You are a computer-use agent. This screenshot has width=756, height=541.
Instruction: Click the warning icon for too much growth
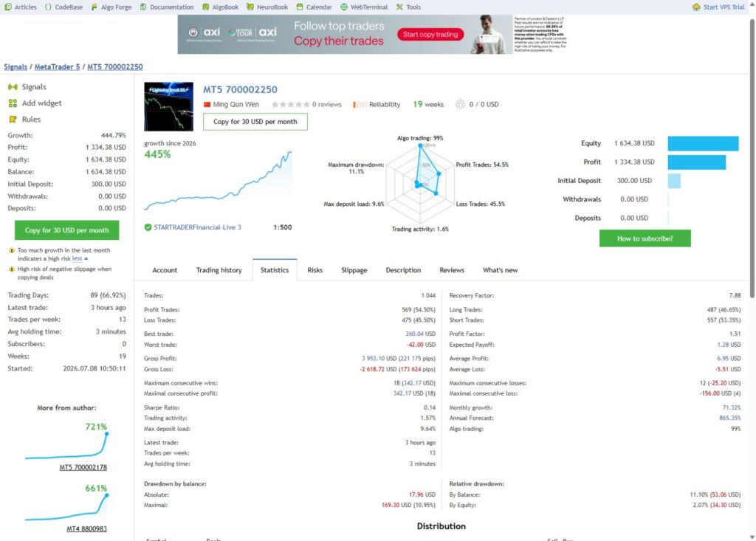(12, 250)
